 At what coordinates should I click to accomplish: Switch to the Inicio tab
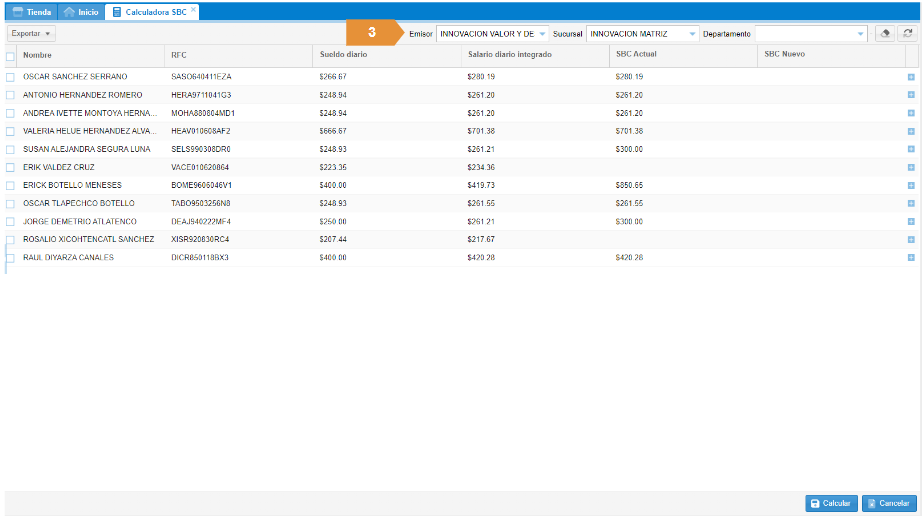tap(80, 12)
